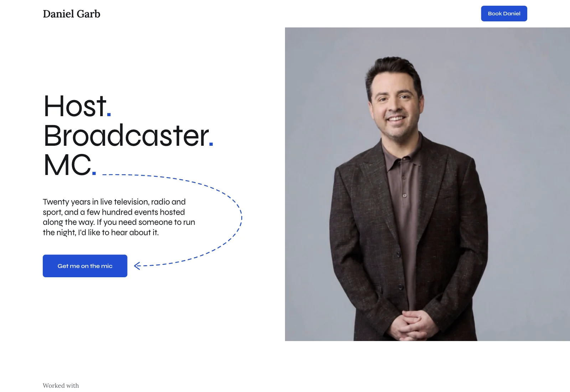The width and height of the screenshot is (570, 392).
Task: Click the Get me on the mic button
Action: (85, 266)
